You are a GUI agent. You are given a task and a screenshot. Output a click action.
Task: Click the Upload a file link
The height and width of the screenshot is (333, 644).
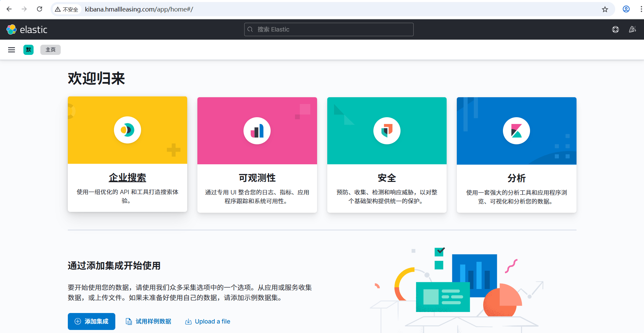point(208,321)
